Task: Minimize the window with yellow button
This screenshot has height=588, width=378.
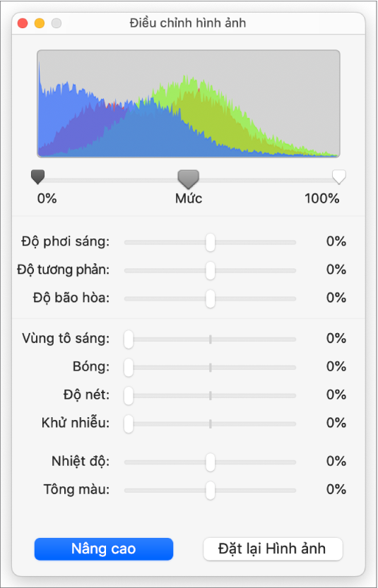Action: click(40, 23)
